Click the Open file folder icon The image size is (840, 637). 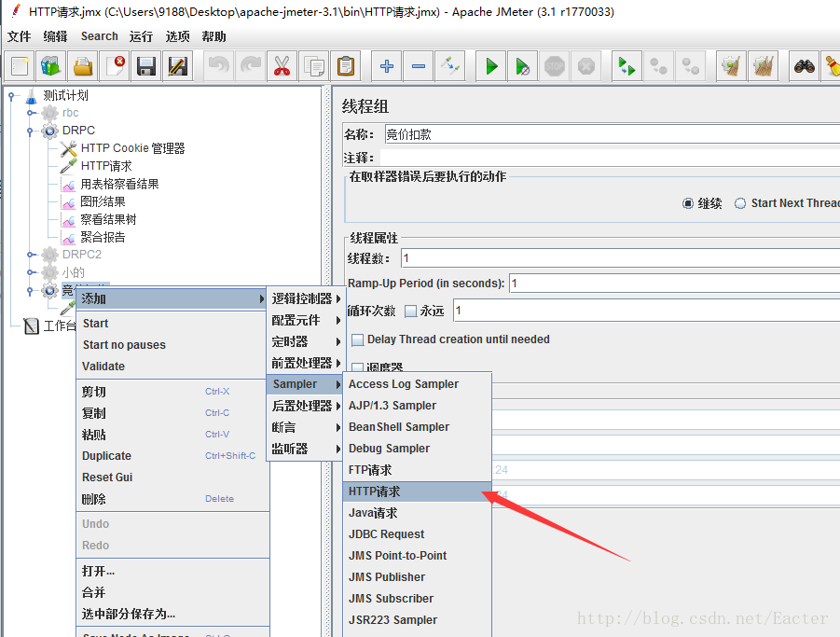pyautogui.click(x=83, y=66)
